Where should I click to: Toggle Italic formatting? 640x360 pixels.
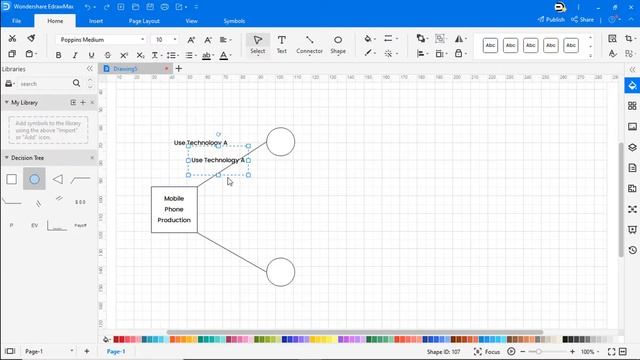75,55
